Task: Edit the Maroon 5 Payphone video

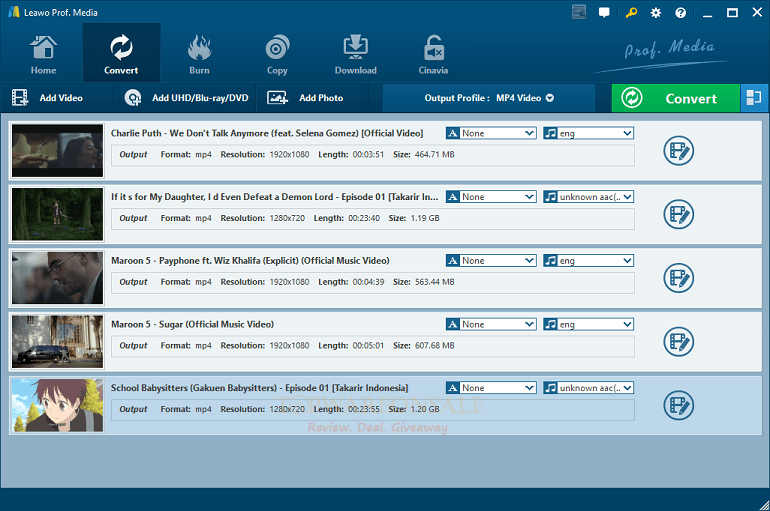Action: coord(679,278)
